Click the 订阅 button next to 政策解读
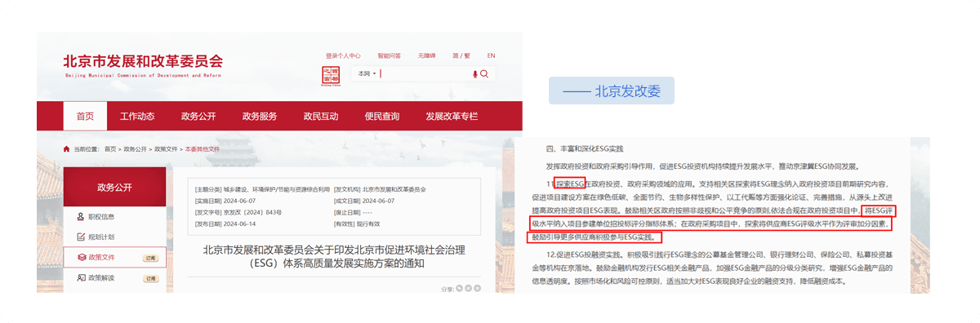Viewport: 980px width, 323px height. 150,278
